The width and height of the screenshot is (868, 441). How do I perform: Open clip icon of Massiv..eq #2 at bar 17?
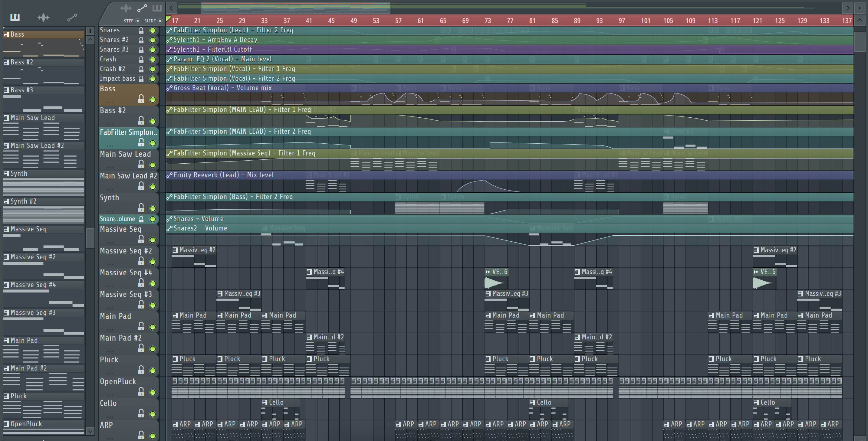[x=175, y=250]
